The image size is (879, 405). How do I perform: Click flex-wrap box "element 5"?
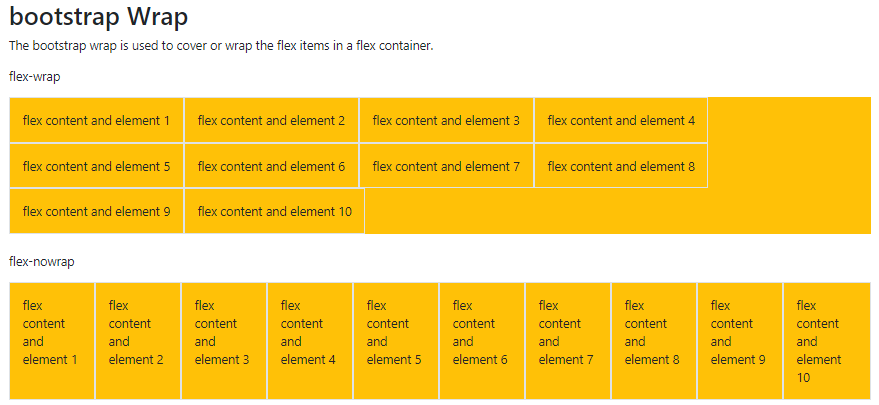pyautogui.click(x=96, y=167)
